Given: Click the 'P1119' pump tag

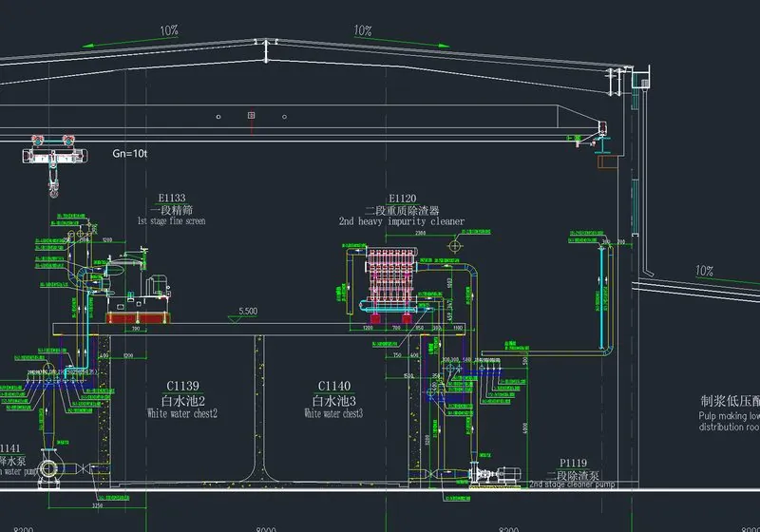Looking at the screenshot, I should tap(573, 464).
